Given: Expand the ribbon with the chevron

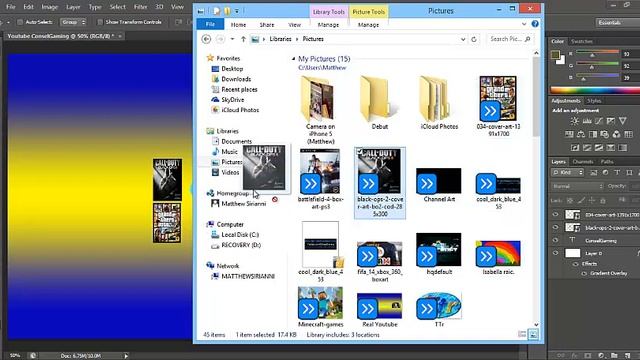Looking at the screenshot, I should point(524,24).
